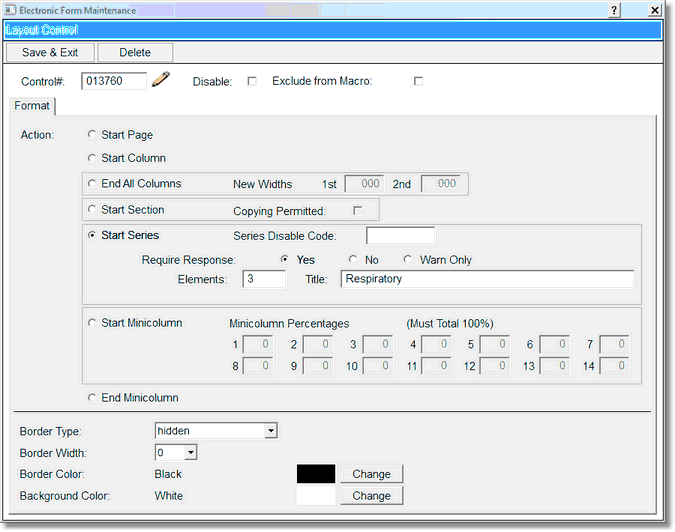Select Start Minicolumn action
This screenshot has height=532, width=675.
[x=92, y=322]
